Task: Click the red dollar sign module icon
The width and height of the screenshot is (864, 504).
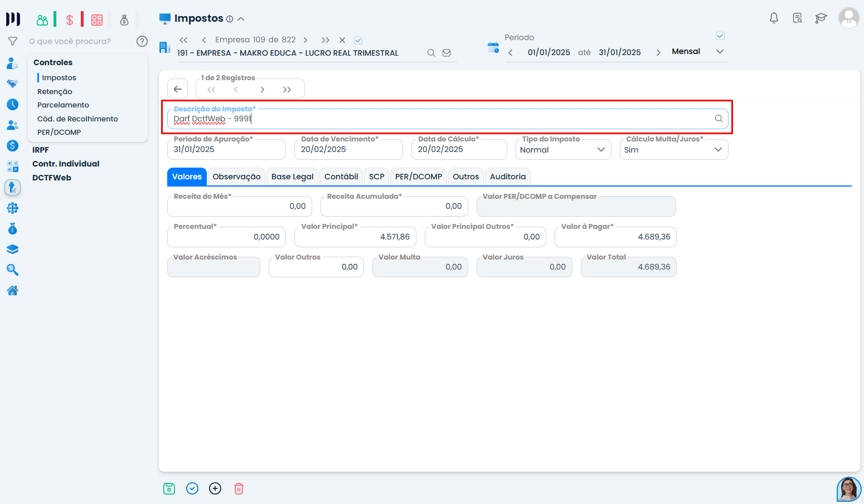Action: (x=70, y=20)
